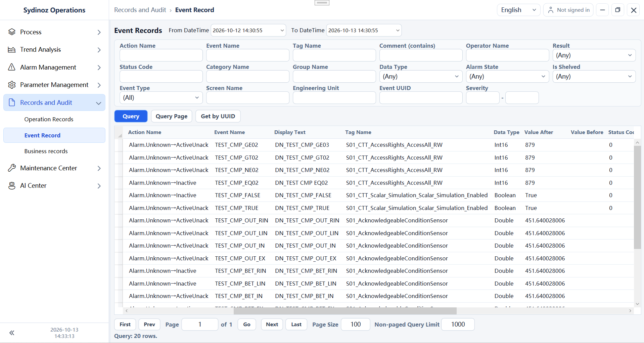Open the Alarm State dropdown
644x343 pixels.
click(x=507, y=77)
